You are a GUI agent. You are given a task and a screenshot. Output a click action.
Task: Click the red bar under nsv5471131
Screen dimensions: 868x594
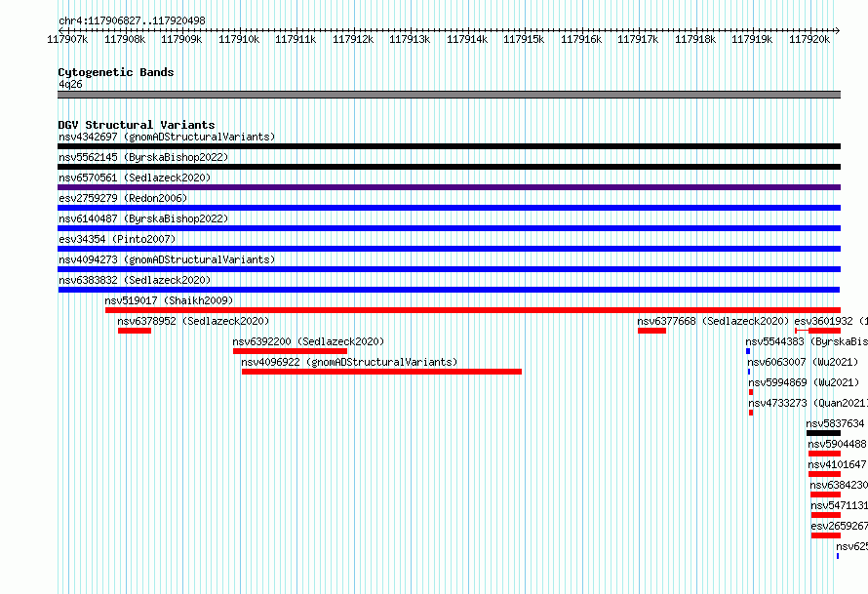(826, 515)
